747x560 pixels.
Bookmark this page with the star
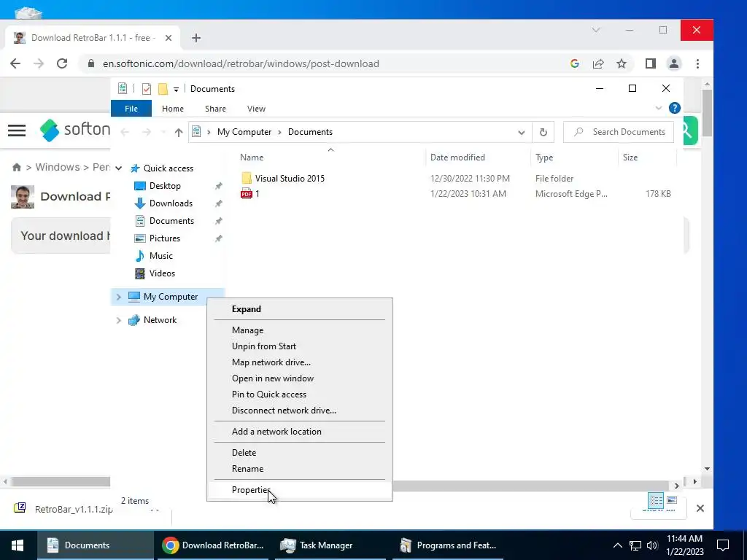(622, 64)
